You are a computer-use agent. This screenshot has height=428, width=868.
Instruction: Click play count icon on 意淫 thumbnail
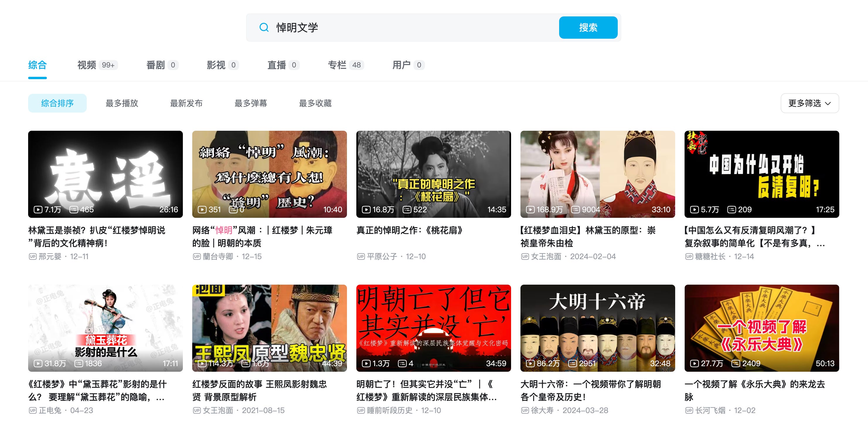point(38,210)
